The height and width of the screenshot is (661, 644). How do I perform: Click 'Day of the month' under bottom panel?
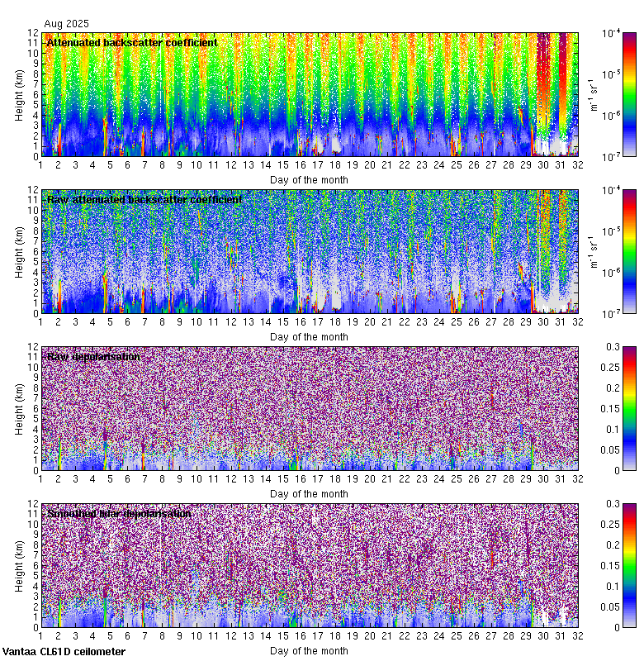click(x=310, y=650)
